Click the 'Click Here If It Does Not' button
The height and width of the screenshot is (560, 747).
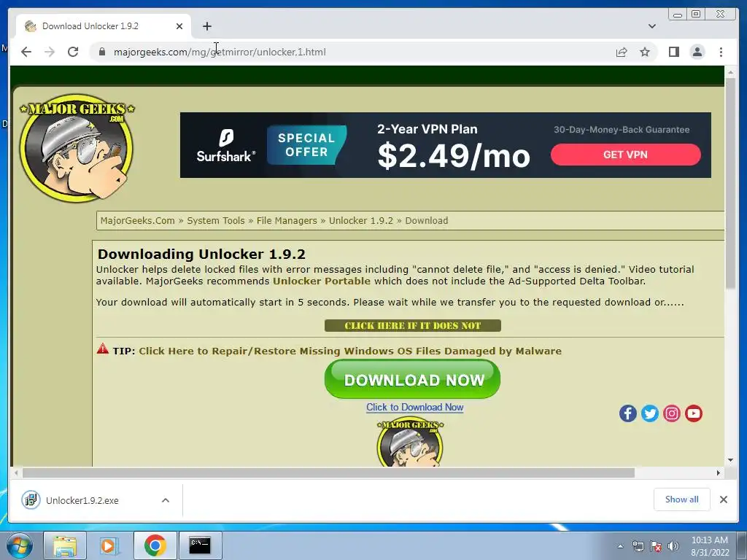pos(413,326)
